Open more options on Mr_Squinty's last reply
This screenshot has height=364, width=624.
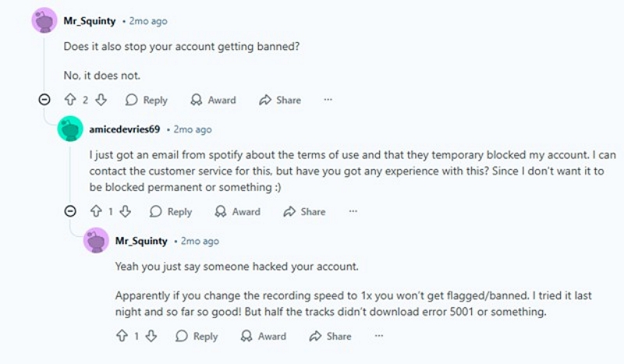point(378,336)
